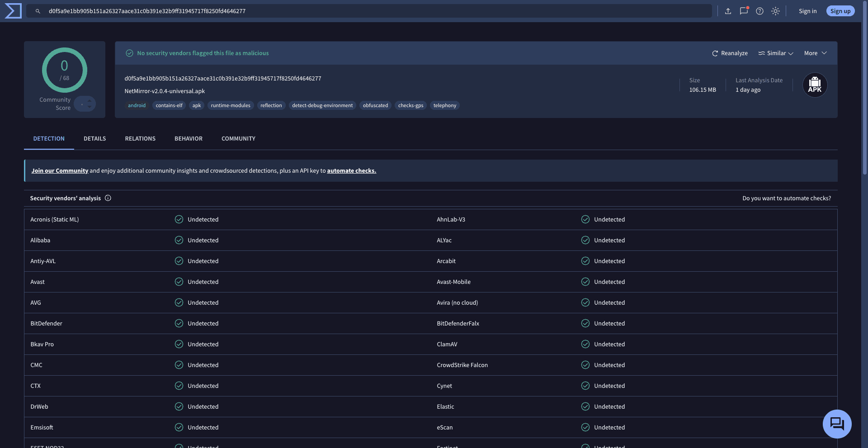Screen dimensions: 868x448
Task: Open the upload file icon
Action: [x=728, y=11]
